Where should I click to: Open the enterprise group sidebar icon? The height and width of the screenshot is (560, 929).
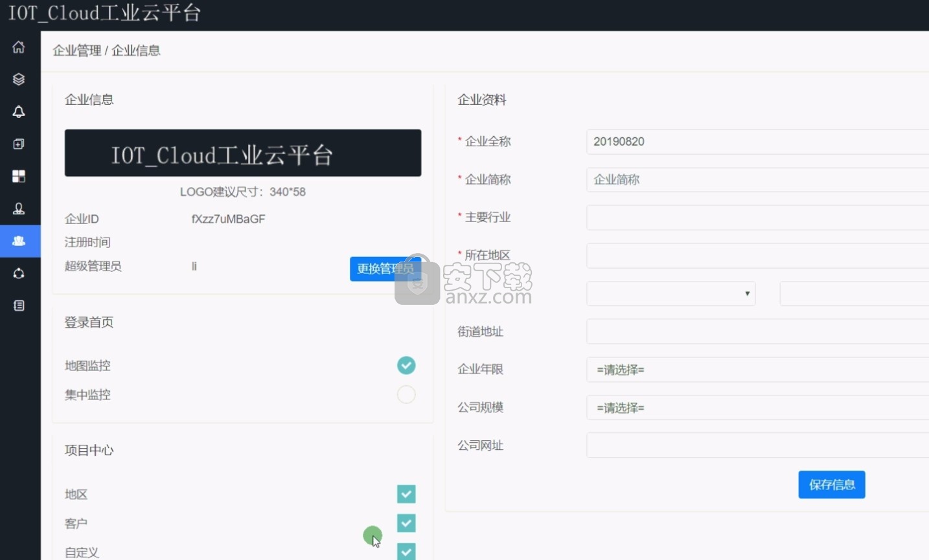(x=19, y=241)
